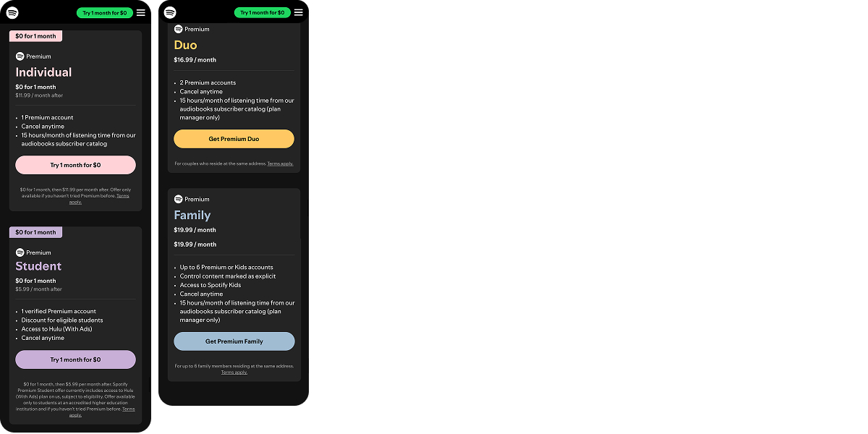Image resolution: width=868 pixels, height=434 pixels.
Task: Open Terms apply link under Duo plan
Action: coord(280,163)
